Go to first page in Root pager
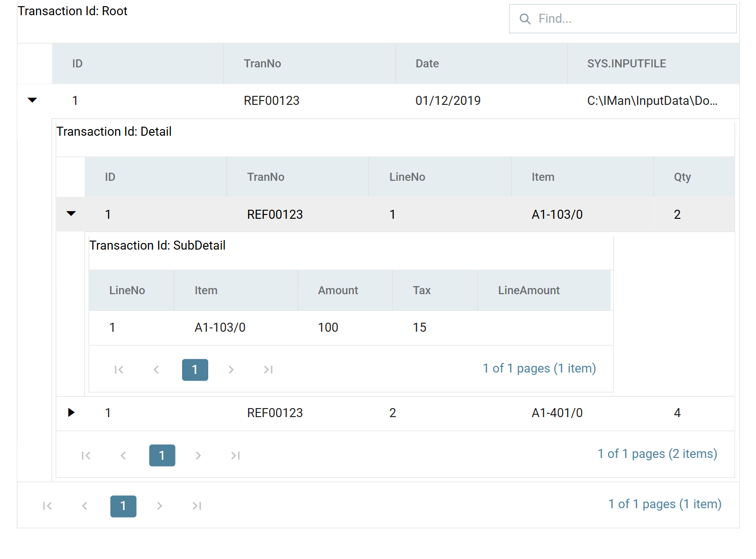Screen dimensions: 756x559 coord(47,506)
